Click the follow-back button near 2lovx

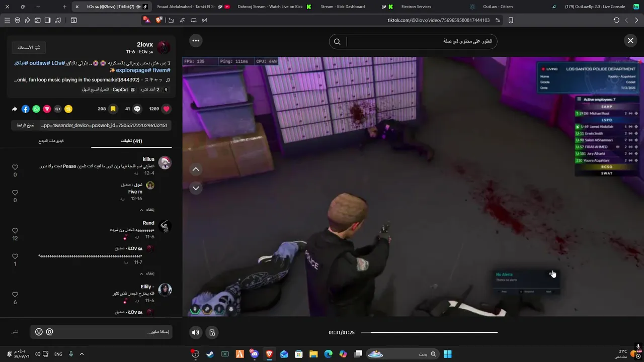(29, 47)
